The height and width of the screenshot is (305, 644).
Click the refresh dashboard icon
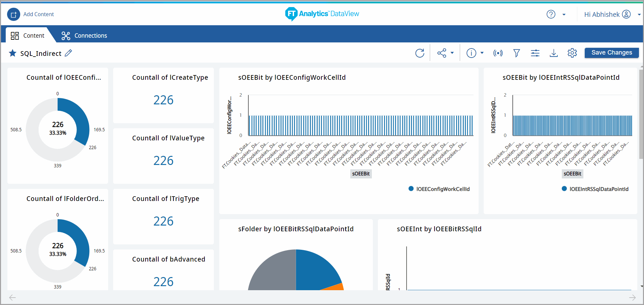[x=420, y=53]
